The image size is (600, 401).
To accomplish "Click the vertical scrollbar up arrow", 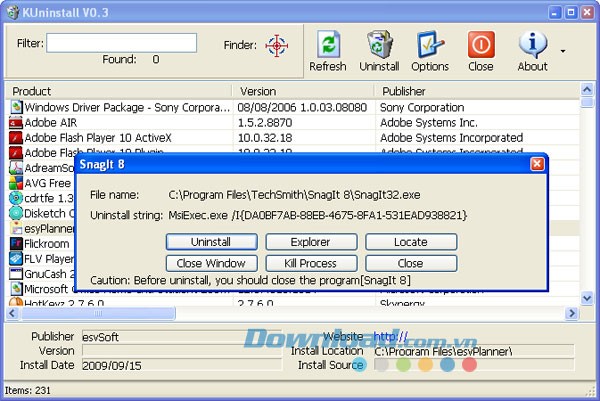I will point(587,90).
